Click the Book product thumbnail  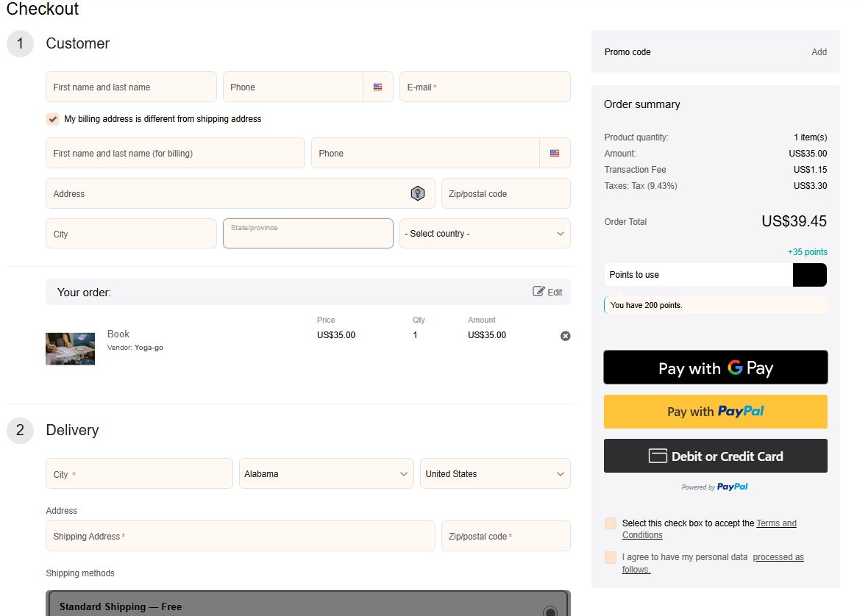coord(70,348)
